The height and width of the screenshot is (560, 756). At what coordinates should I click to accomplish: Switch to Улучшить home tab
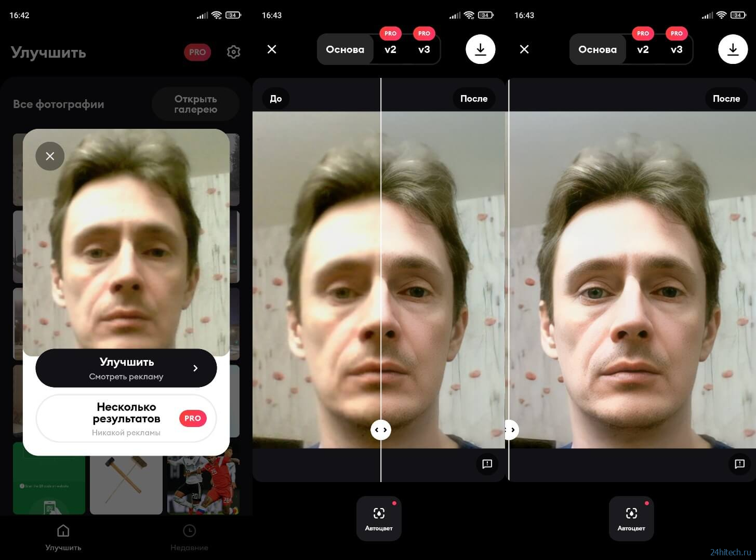tap(63, 538)
